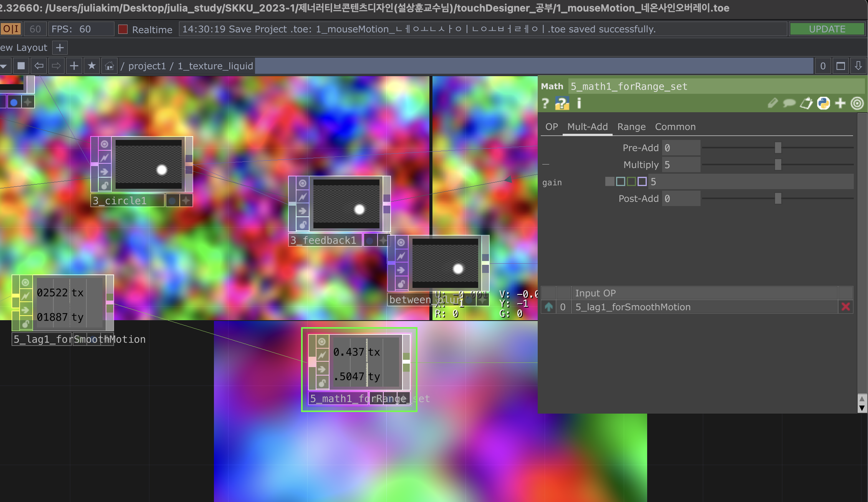Toggle the O|I perform mode button
Viewport: 868px width, 502px height.
(x=11, y=29)
